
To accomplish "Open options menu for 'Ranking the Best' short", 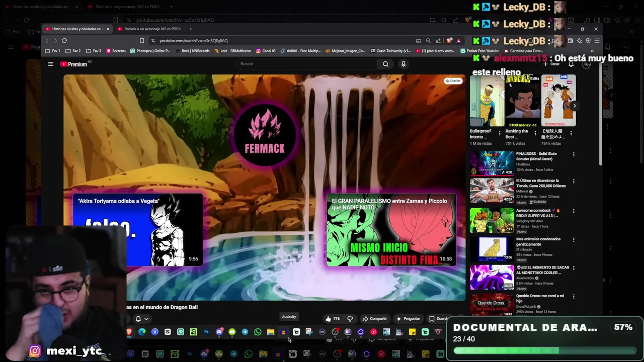I will (x=535, y=133).
